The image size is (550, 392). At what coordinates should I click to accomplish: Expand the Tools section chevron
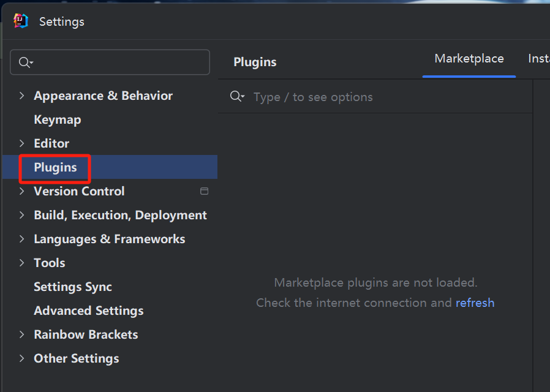coord(22,263)
